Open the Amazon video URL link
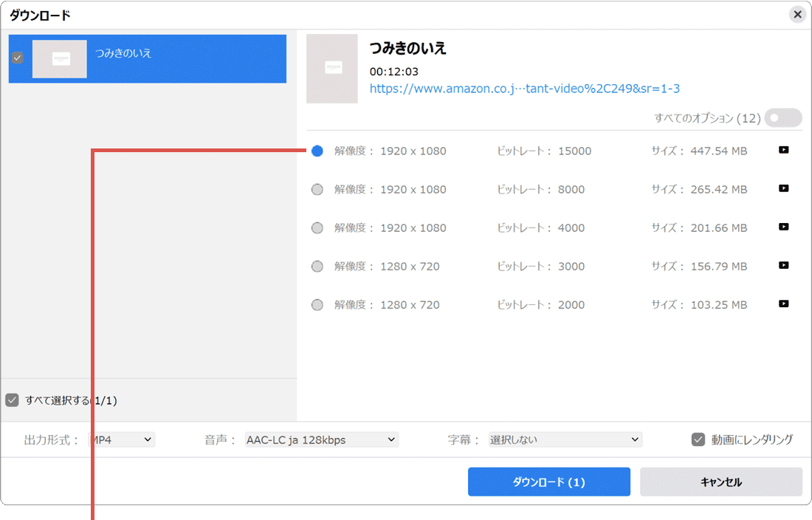This screenshot has height=520, width=812. click(524, 88)
